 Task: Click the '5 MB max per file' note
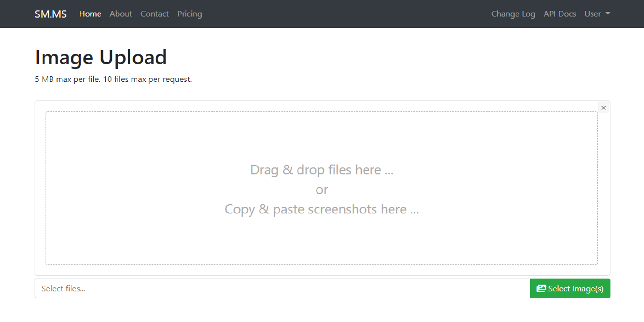pos(113,79)
